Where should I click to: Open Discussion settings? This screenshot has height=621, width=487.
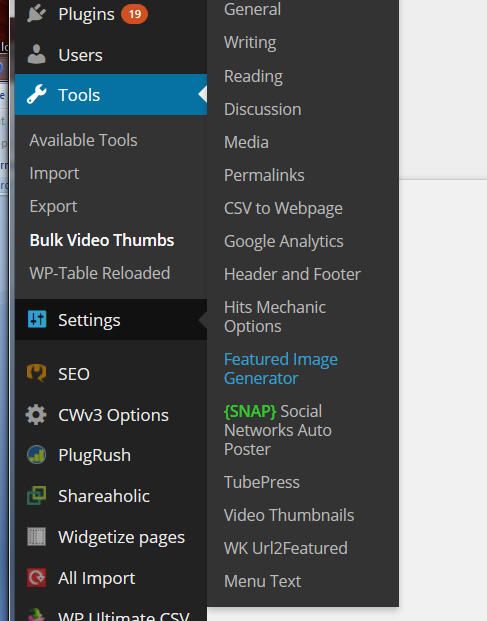click(x=263, y=109)
